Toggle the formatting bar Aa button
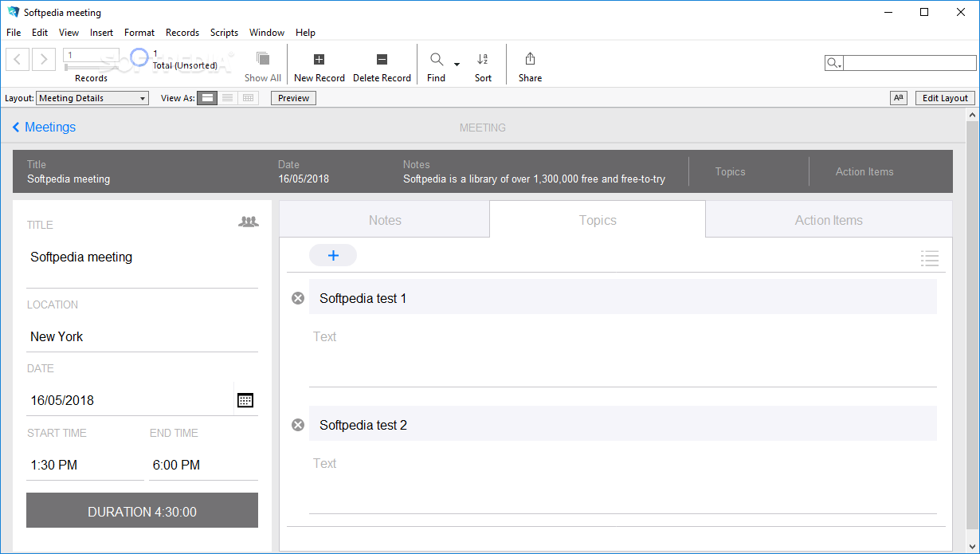This screenshot has width=980, height=554. pyautogui.click(x=899, y=98)
